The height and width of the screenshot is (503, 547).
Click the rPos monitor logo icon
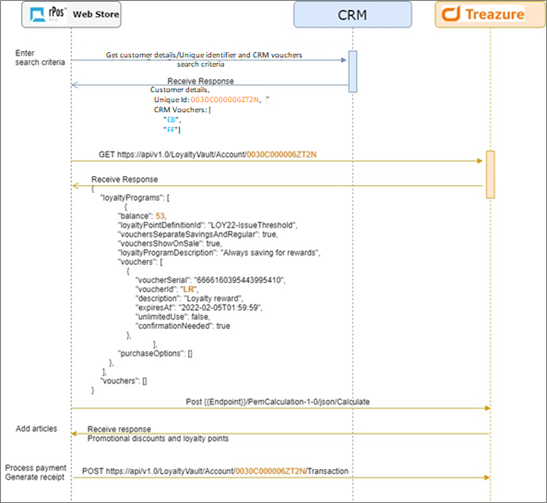pyautogui.click(x=37, y=15)
